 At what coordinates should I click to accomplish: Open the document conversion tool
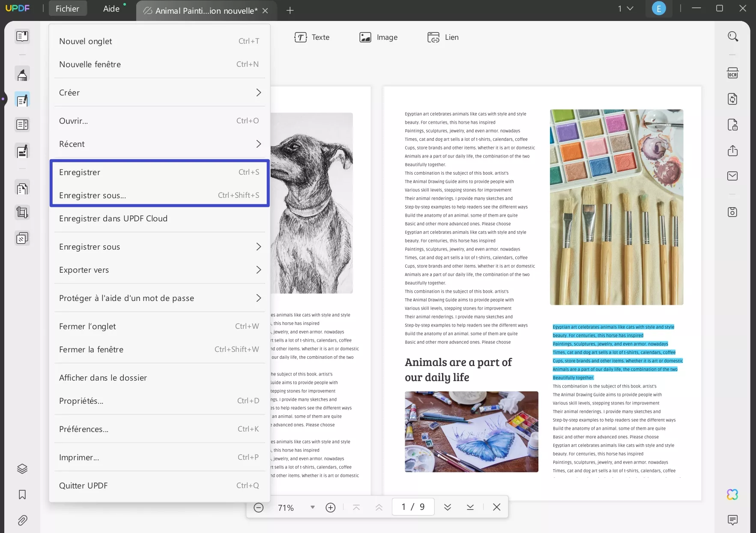732,99
